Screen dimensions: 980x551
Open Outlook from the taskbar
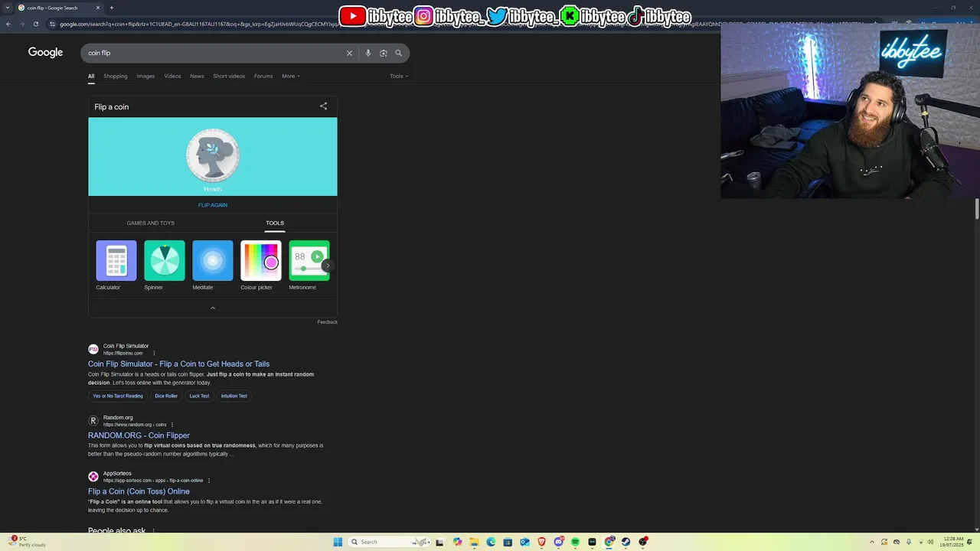pyautogui.click(x=524, y=542)
